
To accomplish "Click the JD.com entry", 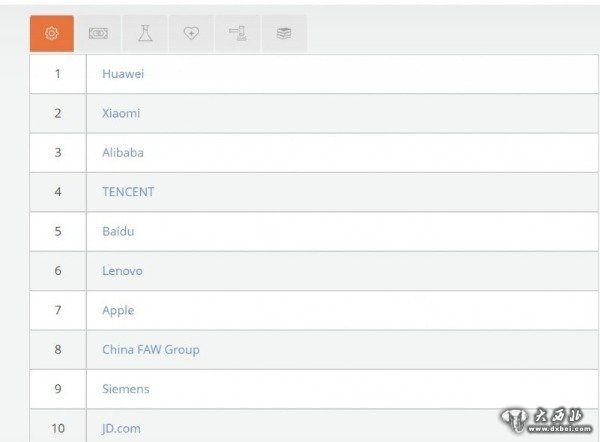I will (x=121, y=429).
